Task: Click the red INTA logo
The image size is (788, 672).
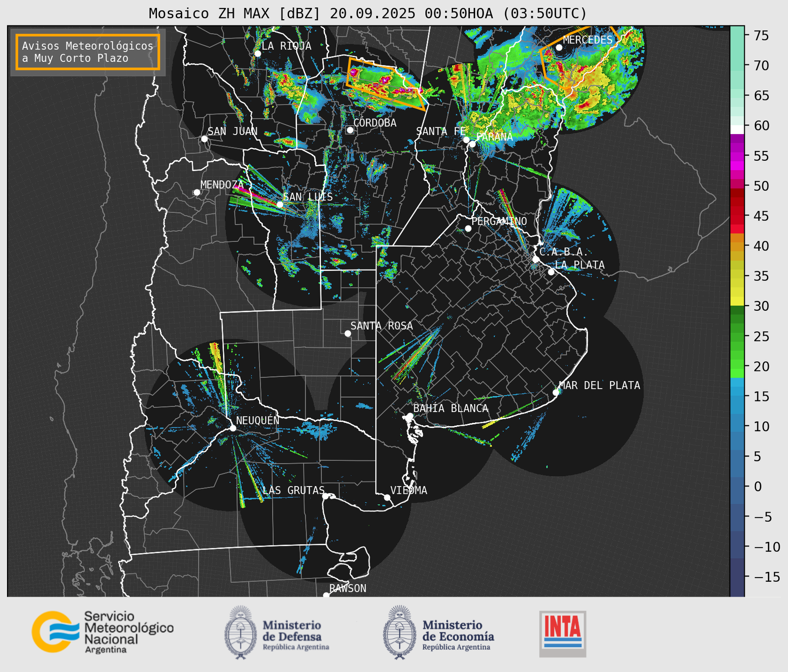Action: [x=562, y=633]
